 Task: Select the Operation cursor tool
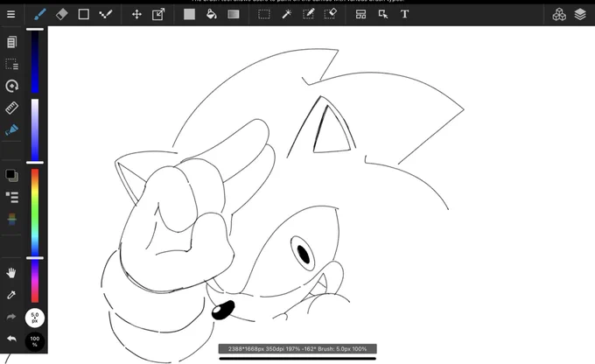pos(383,14)
